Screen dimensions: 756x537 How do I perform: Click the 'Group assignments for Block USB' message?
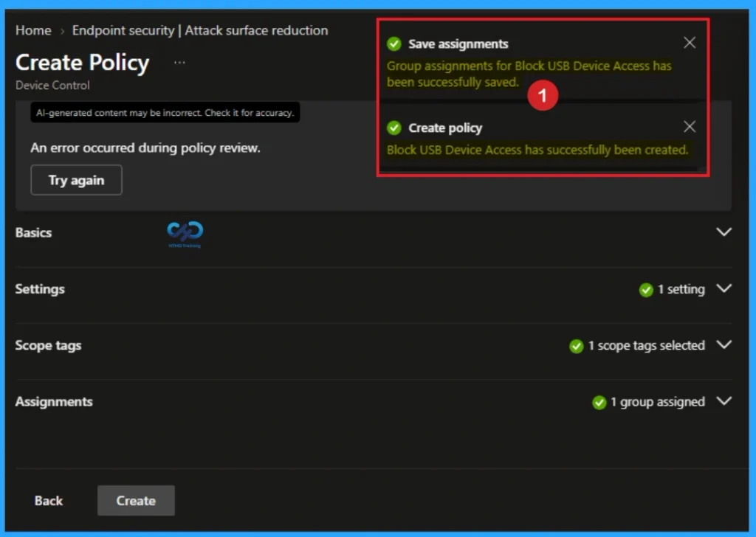click(x=529, y=74)
